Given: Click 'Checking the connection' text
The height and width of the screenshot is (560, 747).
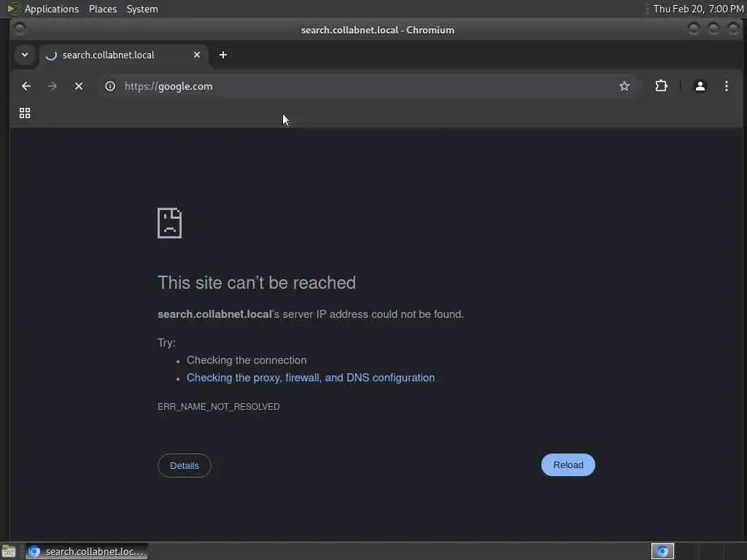Looking at the screenshot, I should pyautogui.click(x=247, y=360).
